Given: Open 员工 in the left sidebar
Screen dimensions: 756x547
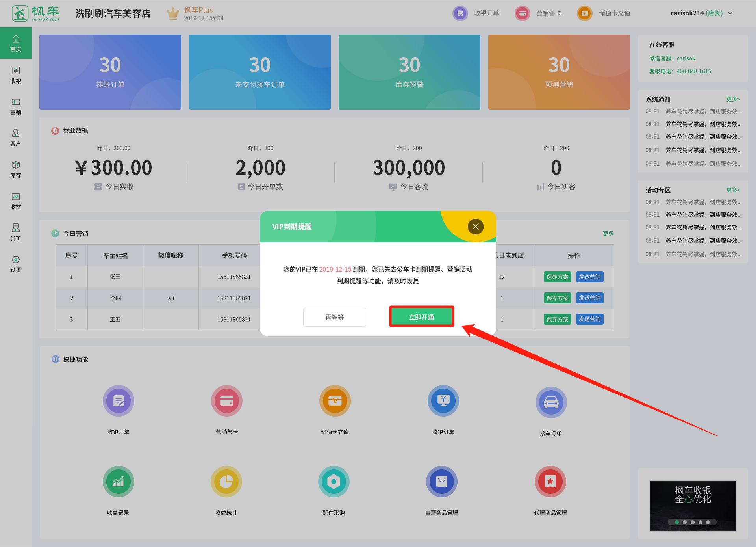Looking at the screenshot, I should [x=16, y=233].
